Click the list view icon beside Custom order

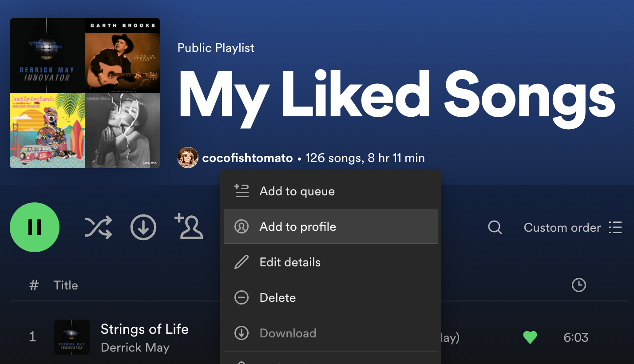pyautogui.click(x=615, y=227)
